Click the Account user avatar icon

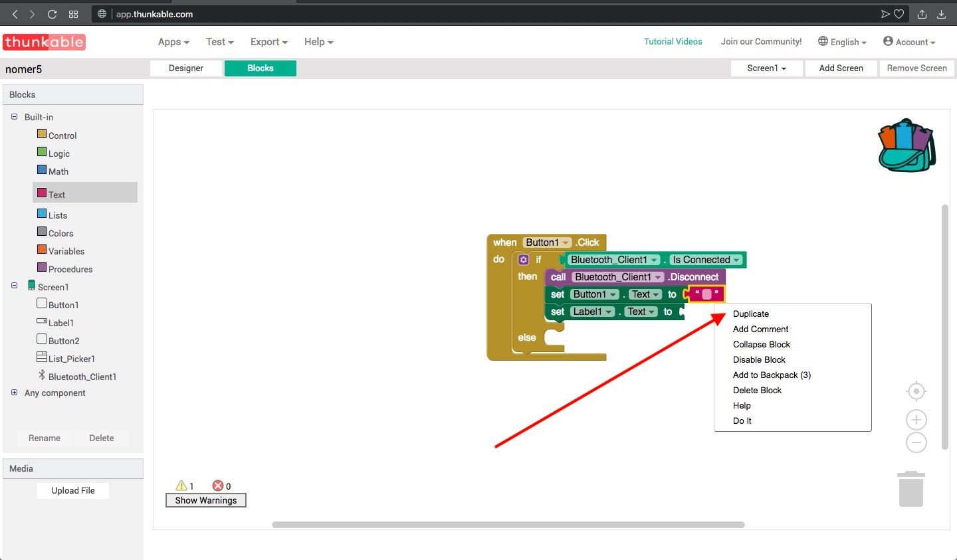(888, 41)
